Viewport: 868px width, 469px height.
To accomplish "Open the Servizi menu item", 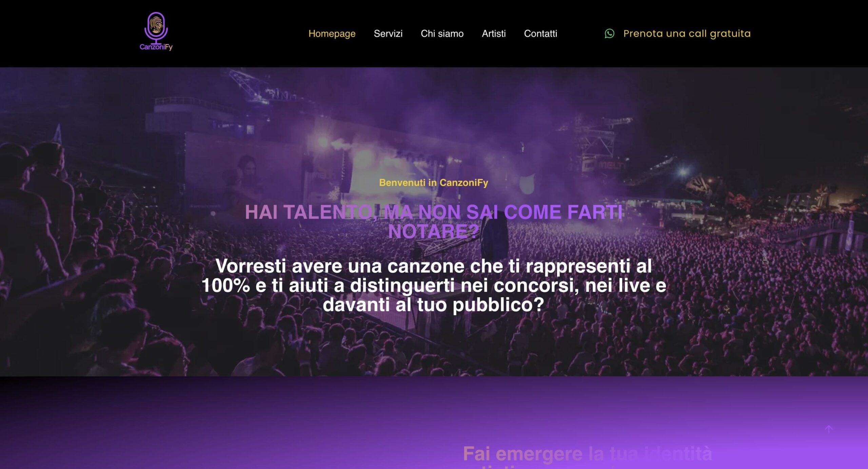I will point(388,34).
